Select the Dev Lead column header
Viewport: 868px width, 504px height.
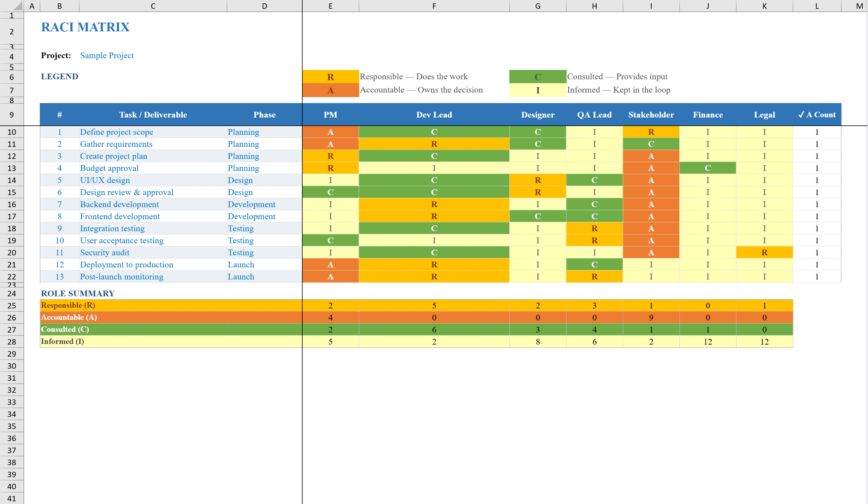(434, 115)
